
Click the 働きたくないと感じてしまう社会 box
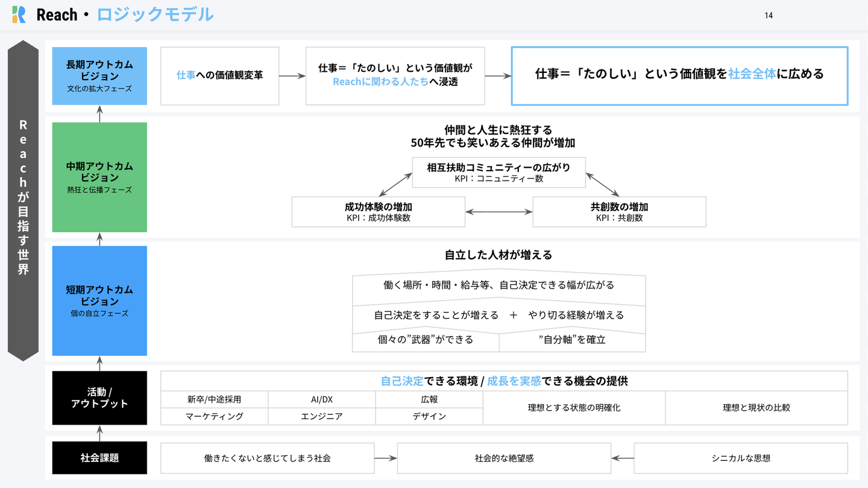268,458
